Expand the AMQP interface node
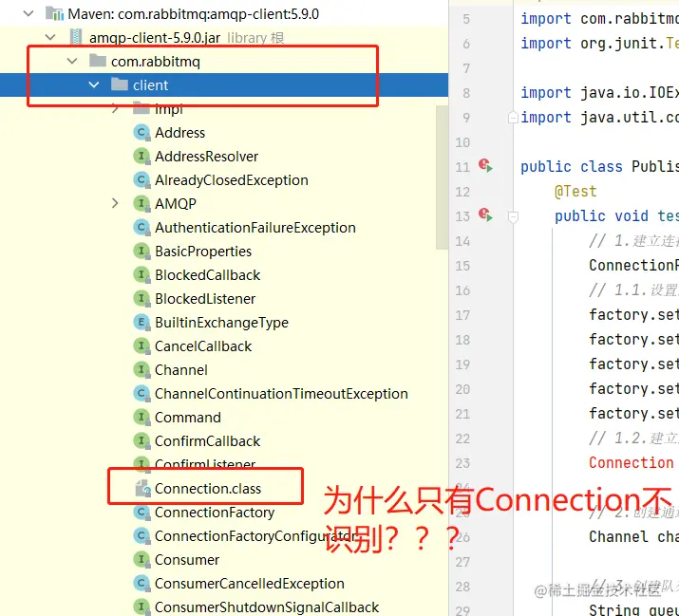Screen dimensions: 679x616 tap(115, 203)
